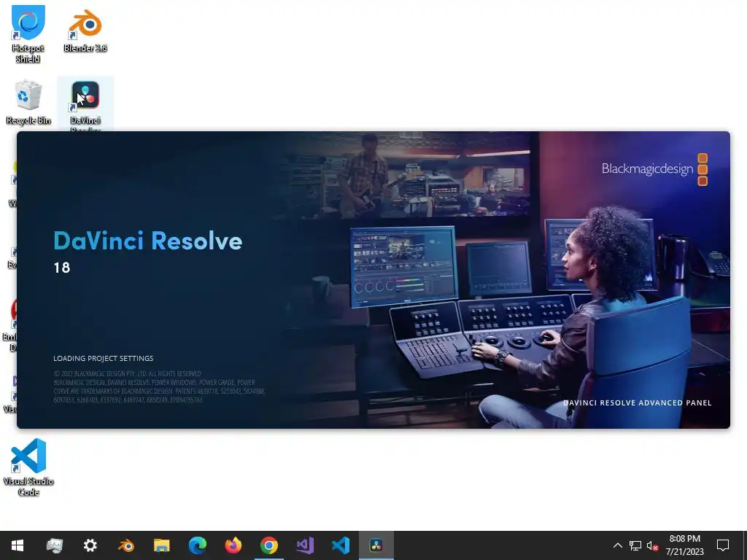Switch to DaVinci Resolve taskbar button

[x=376, y=545]
